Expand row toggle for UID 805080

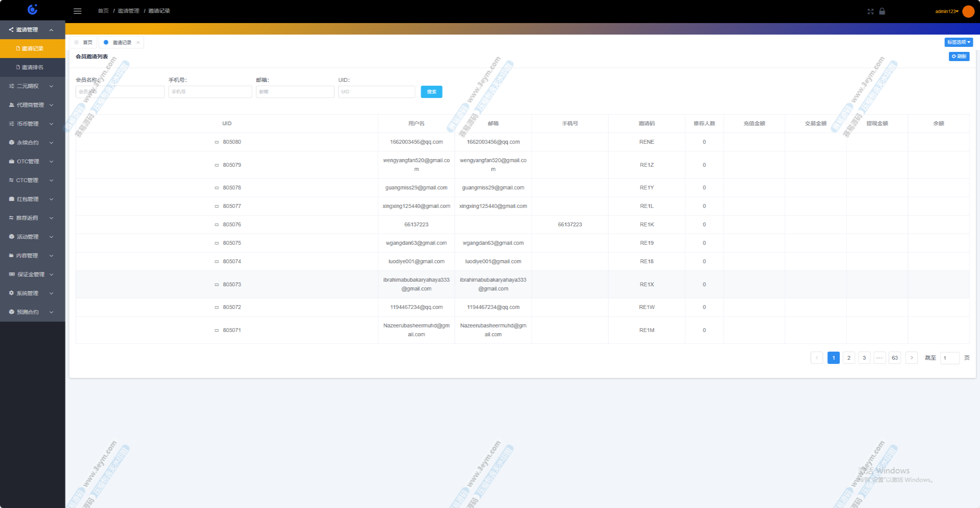217,142
